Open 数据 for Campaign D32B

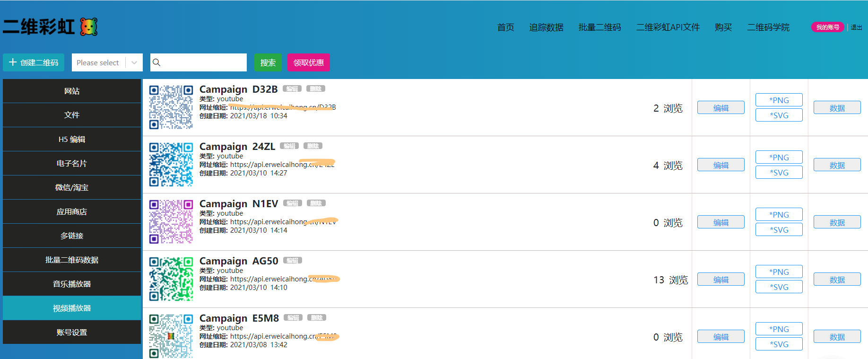click(x=837, y=108)
